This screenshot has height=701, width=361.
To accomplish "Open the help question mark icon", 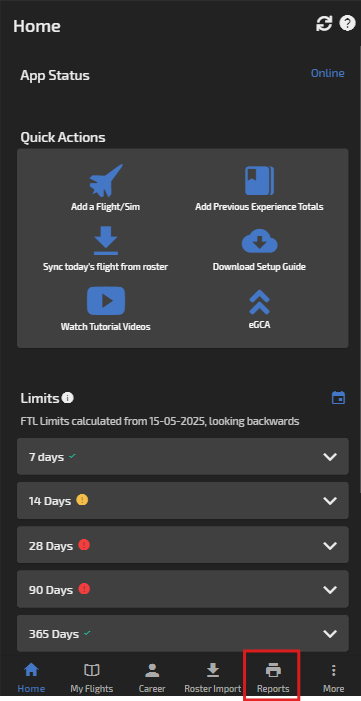I will [x=348, y=23].
